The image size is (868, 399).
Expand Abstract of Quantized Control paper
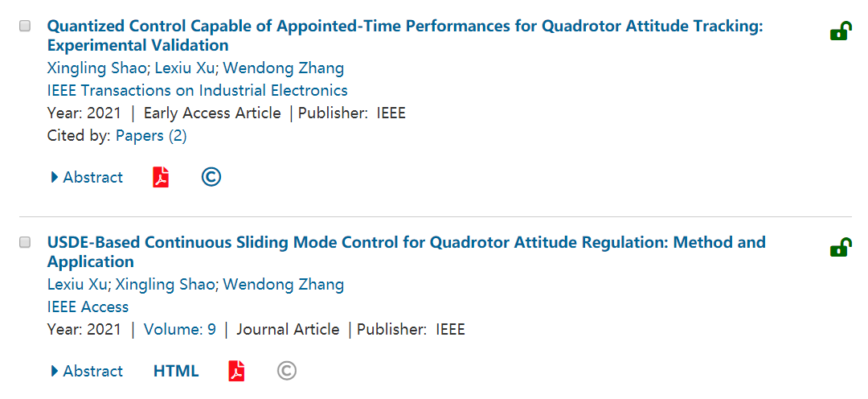[87, 178]
